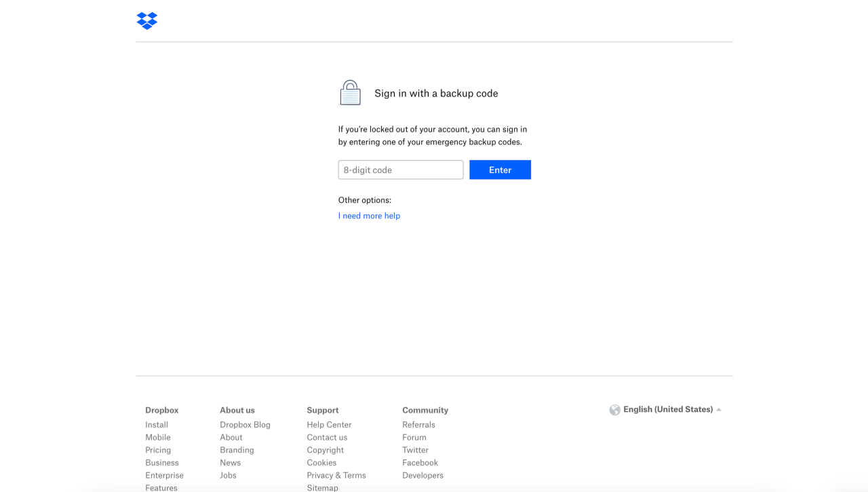Click the Contact us link
Image resolution: width=868 pixels, height=492 pixels.
[326, 437]
